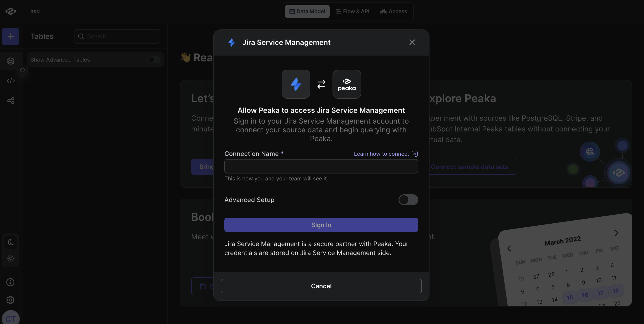This screenshot has width=644, height=324.
Task: Open the info circle icon
Action: click(10, 282)
